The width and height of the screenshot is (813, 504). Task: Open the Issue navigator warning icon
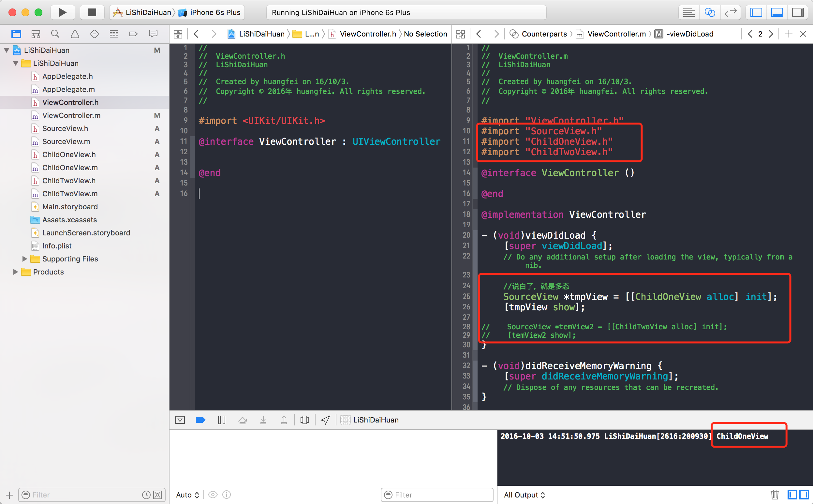coord(75,34)
